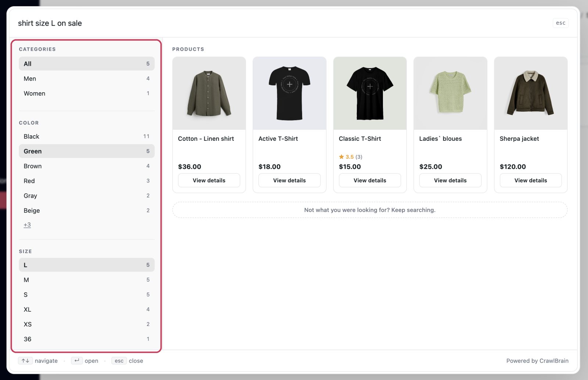This screenshot has width=588, height=380.
Task: Expand +3 more colors
Action: [27, 225]
